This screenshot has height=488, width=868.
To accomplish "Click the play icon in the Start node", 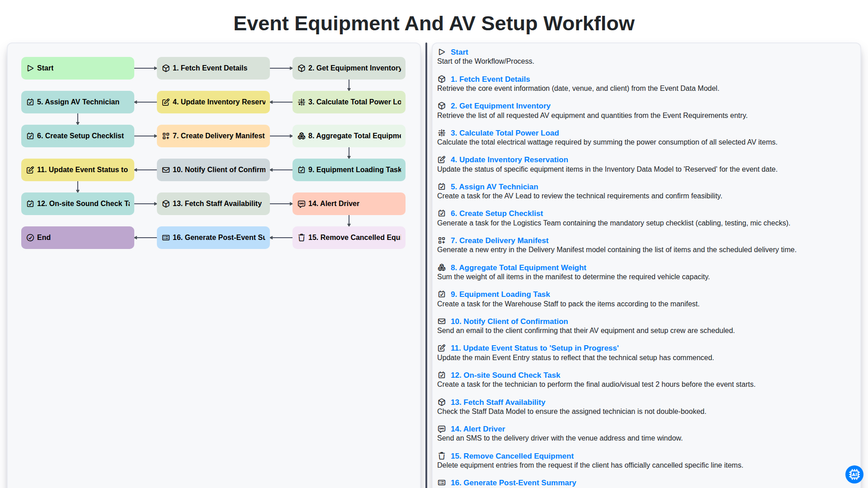I will 30,68.
